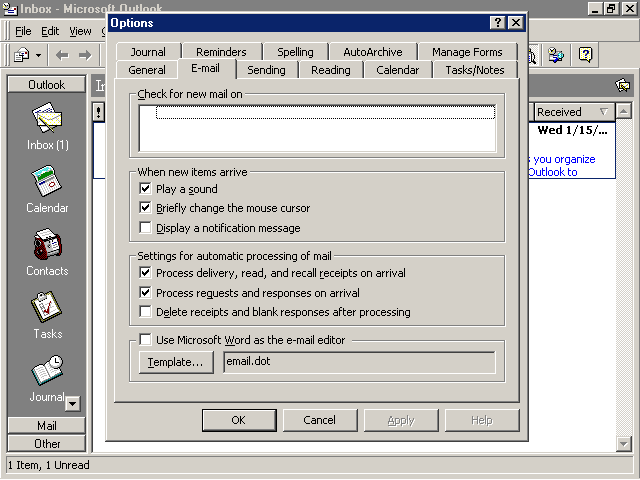Click the Office Assistant help toolbar icon
The height and width of the screenshot is (480, 640).
point(586,55)
